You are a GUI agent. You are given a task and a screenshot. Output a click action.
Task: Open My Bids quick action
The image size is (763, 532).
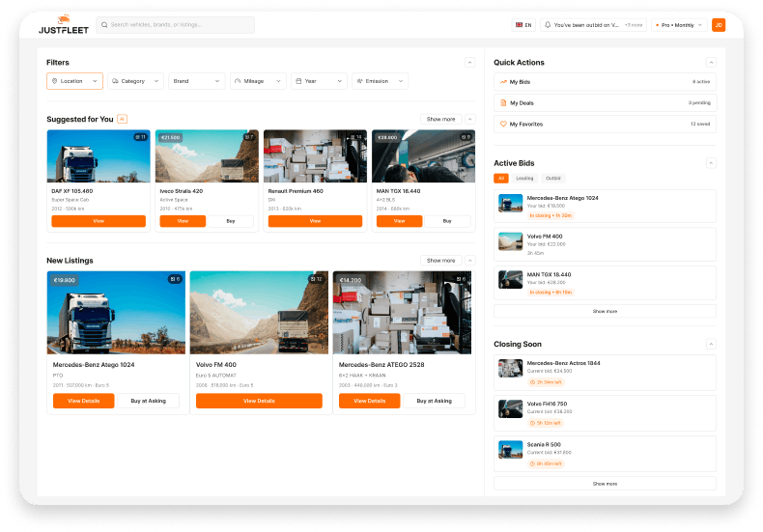coord(605,82)
